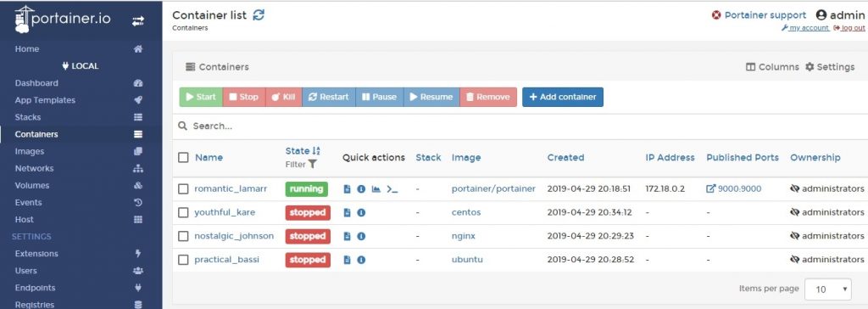The image size is (868, 309).
Task: Click the Endpoints plug icon
Action: pos(138,288)
